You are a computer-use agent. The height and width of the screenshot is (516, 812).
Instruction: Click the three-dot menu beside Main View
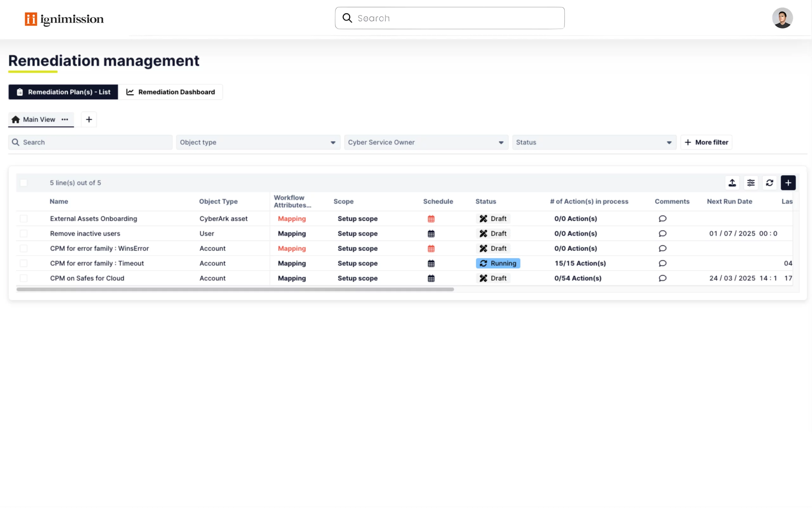(x=65, y=119)
